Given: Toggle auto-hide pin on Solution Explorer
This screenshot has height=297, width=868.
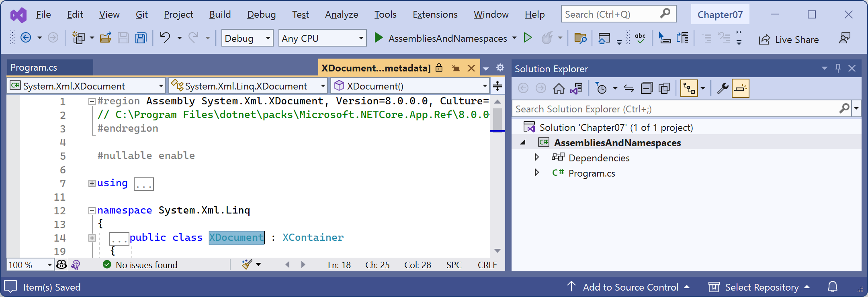Looking at the screenshot, I should coord(838,68).
